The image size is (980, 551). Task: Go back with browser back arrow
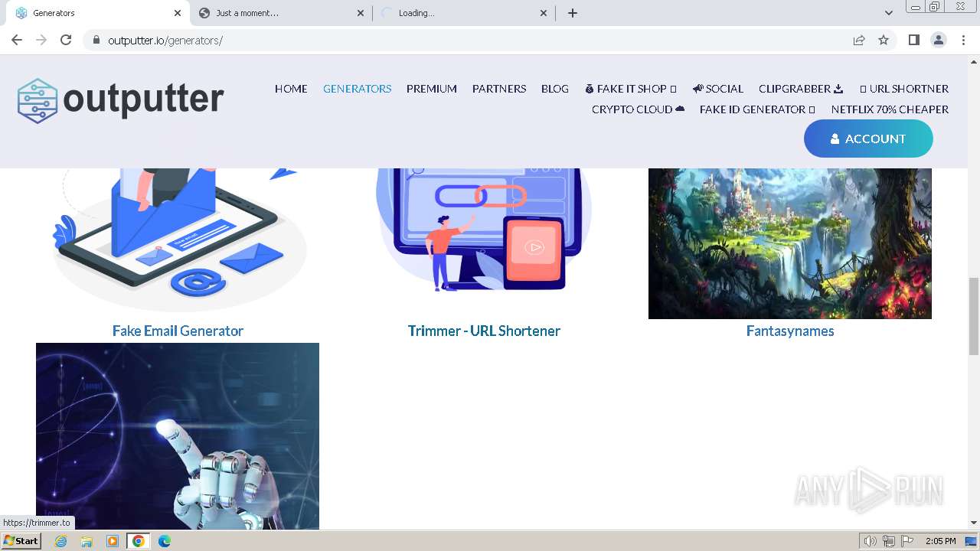pyautogui.click(x=17, y=40)
